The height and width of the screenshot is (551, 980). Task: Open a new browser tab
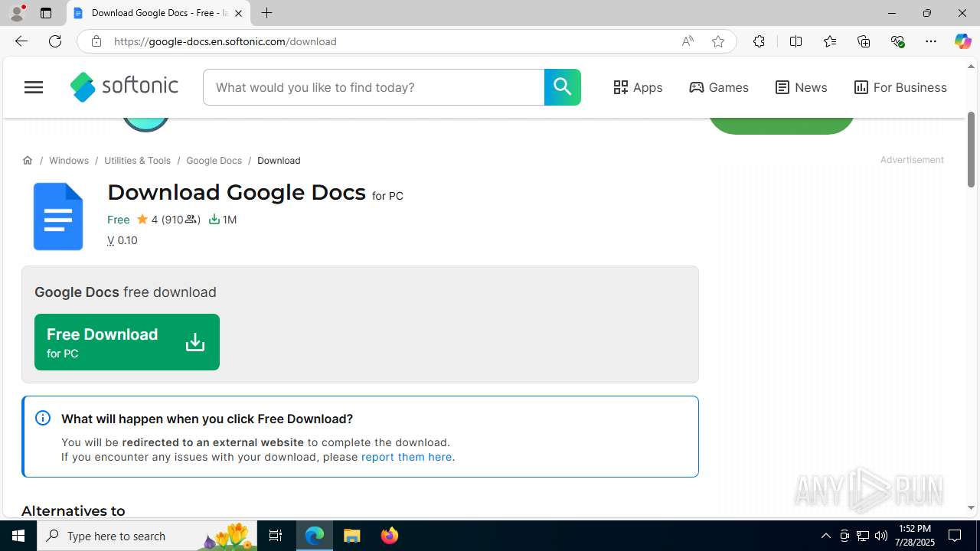click(x=266, y=13)
